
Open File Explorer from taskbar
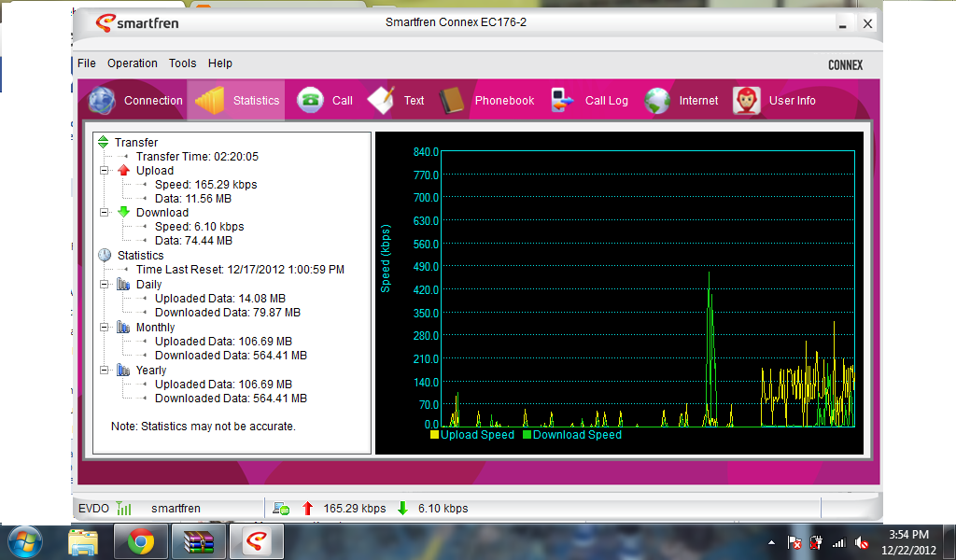click(x=83, y=542)
